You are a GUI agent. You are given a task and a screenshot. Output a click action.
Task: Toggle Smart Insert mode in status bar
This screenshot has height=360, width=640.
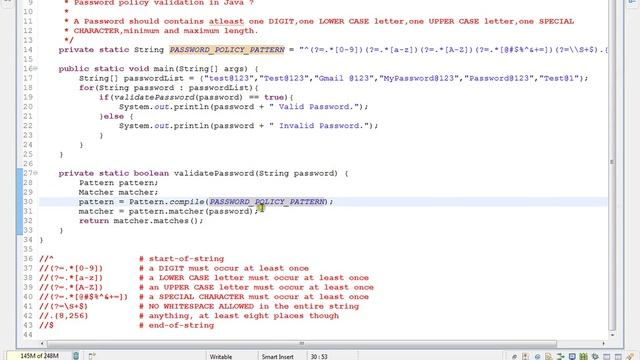[x=278, y=356]
